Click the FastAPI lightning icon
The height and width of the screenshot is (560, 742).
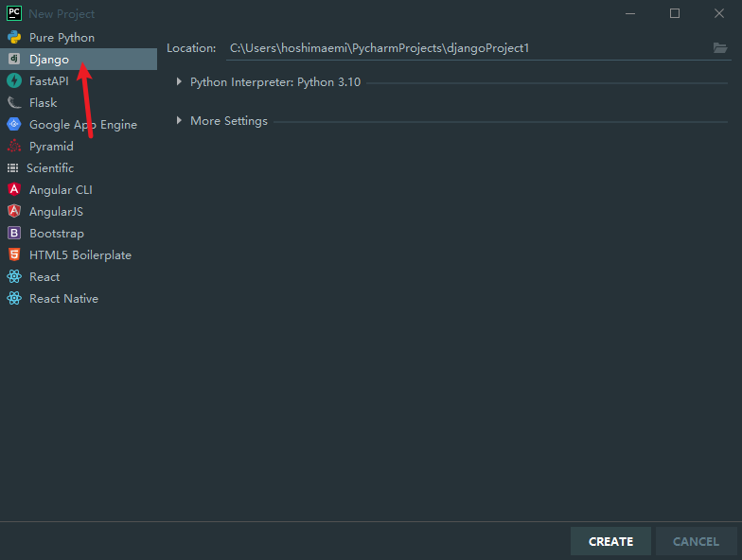[x=14, y=81]
